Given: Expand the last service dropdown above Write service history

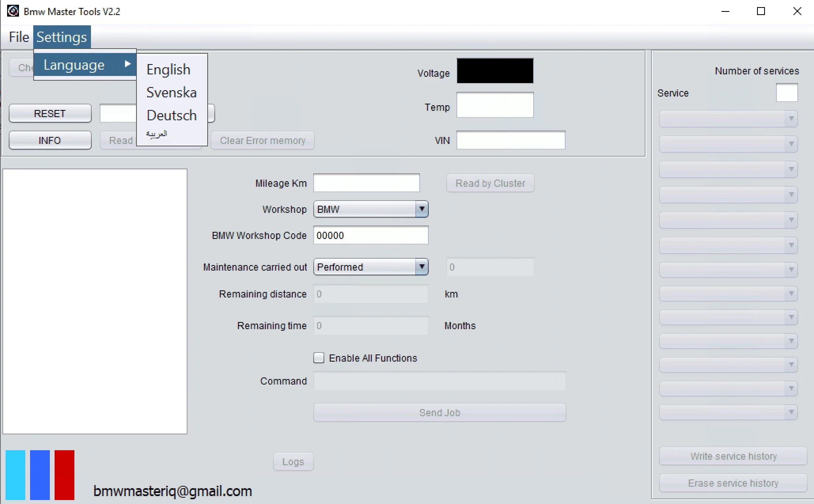Looking at the screenshot, I should pyautogui.click(x=729, y=412).
